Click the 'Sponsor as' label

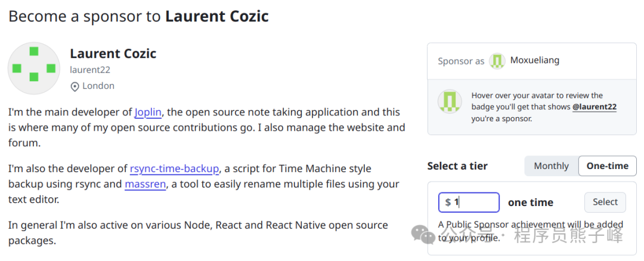(x=461, y=62)
